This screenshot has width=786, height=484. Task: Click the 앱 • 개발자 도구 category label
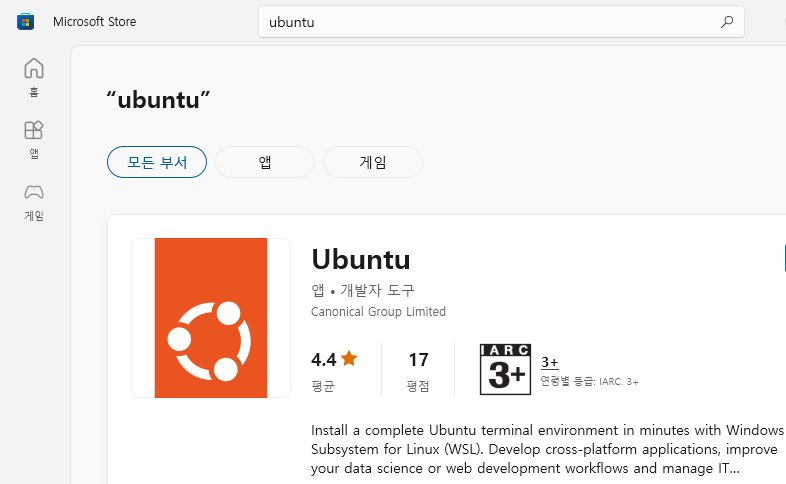tap(362, 290)
